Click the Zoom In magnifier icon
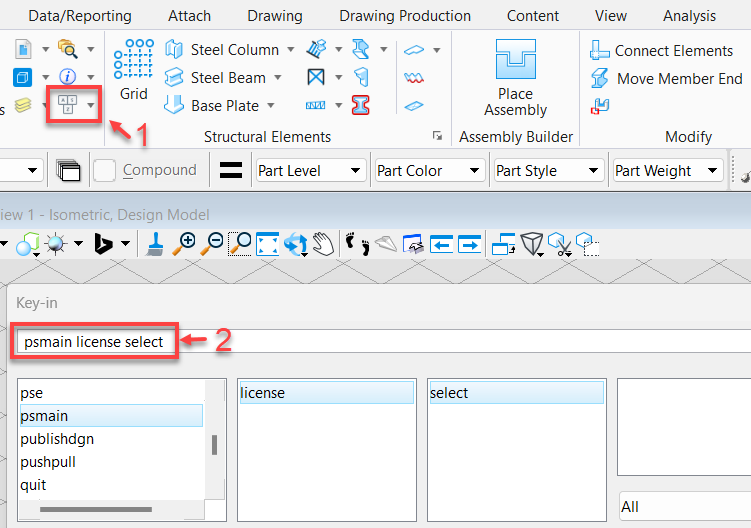The image size is (751, 528). tap(184, 244)
